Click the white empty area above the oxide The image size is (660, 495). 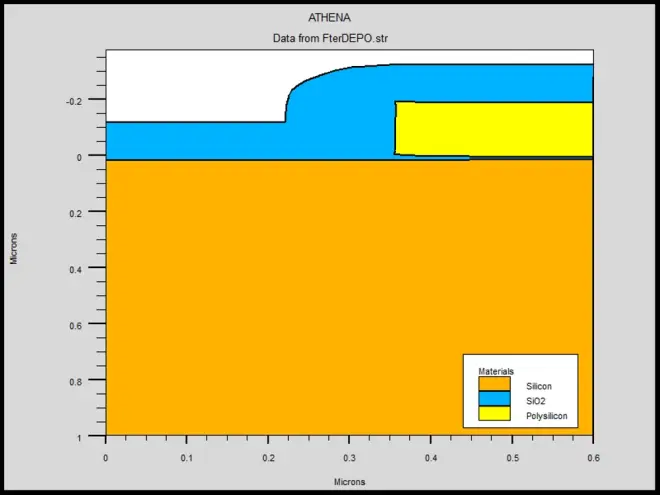(190, 85)
